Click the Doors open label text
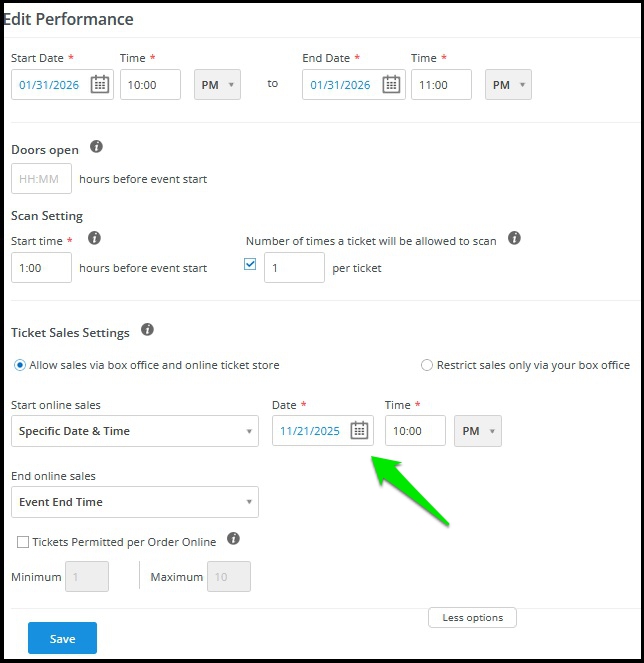Viewport: 644px width, 663px height. pyautogui.click(x=45, y=150)
